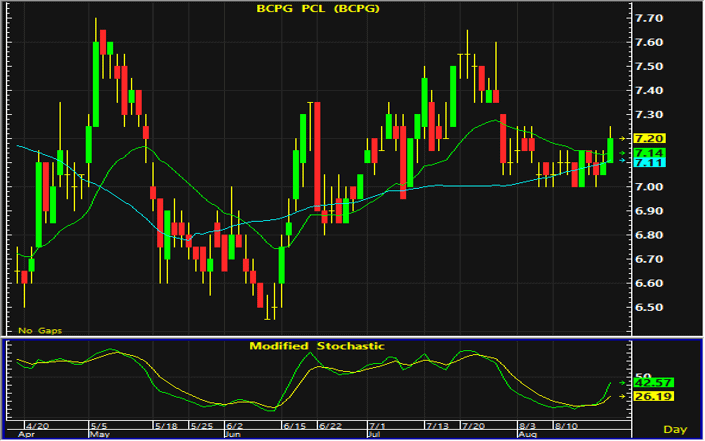Click the 7.30 price axis value
The height and width of the screenshot is (441, 705).
[x=648, y=115]
